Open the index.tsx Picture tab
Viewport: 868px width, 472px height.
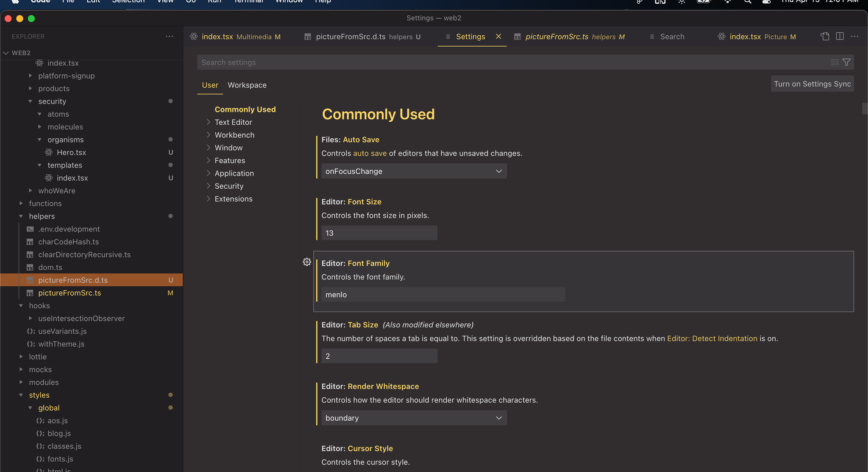pos(757,37)
